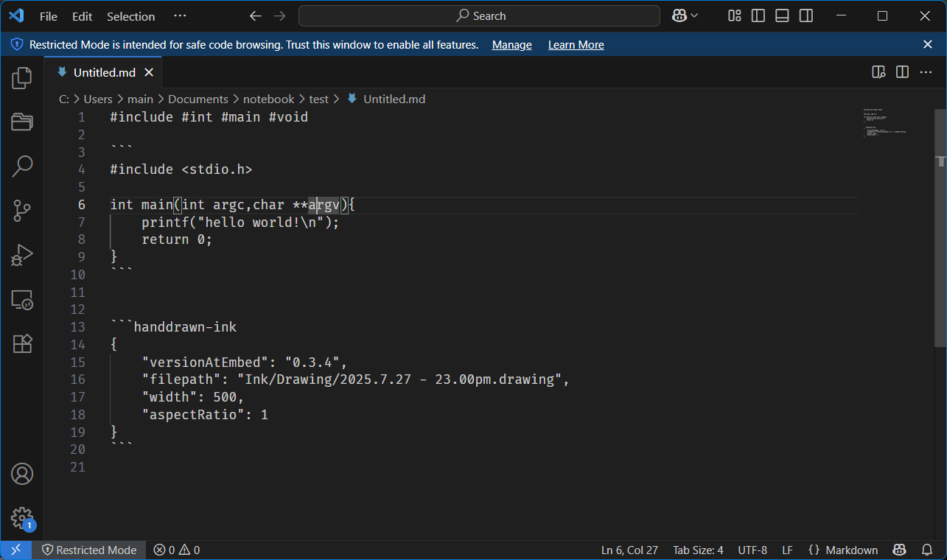
Task: Split the editor to the right
Action: coord(902,71)
